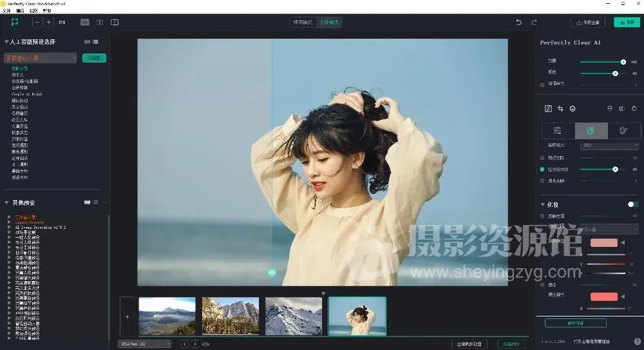Redo the last adjustment
Viewport: 644px width, 350px height.
(x=534, y=22)
